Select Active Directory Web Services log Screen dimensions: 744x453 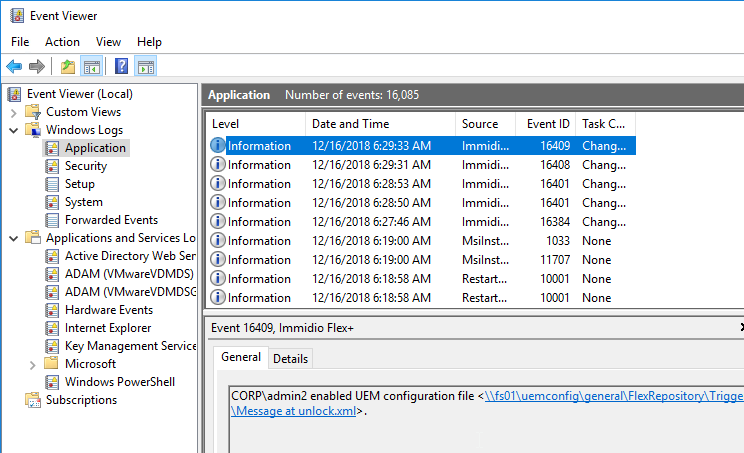tap(130, 256)
